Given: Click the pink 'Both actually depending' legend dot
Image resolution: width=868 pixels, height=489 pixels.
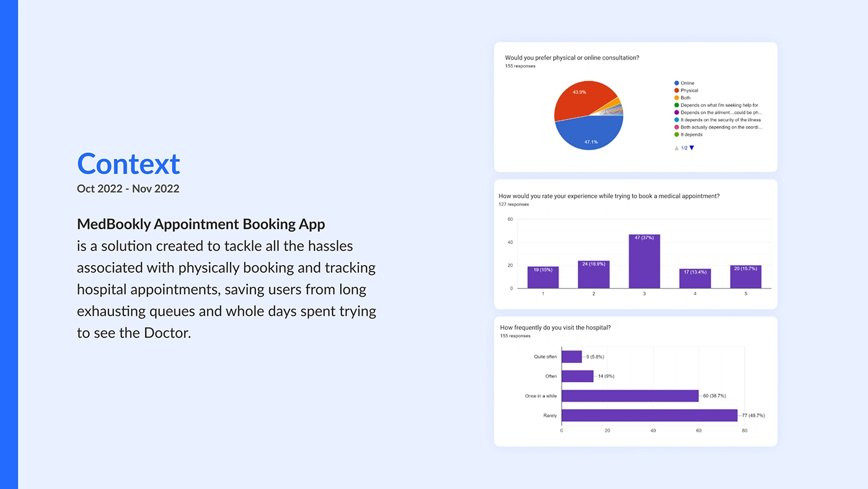Looking at the screenshot, I should click(x=676, y=127).
